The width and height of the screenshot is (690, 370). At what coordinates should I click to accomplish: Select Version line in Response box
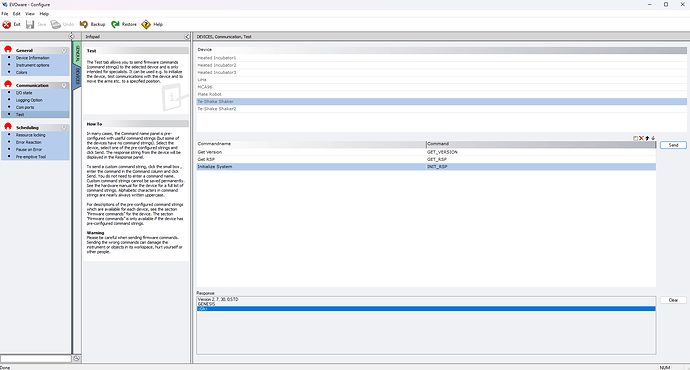(x=426, y=299)
